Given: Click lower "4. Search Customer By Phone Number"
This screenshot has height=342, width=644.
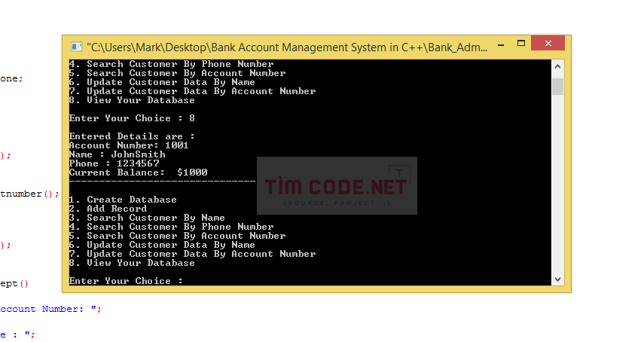Looking at the screenshot, I should tap(171, 227).
